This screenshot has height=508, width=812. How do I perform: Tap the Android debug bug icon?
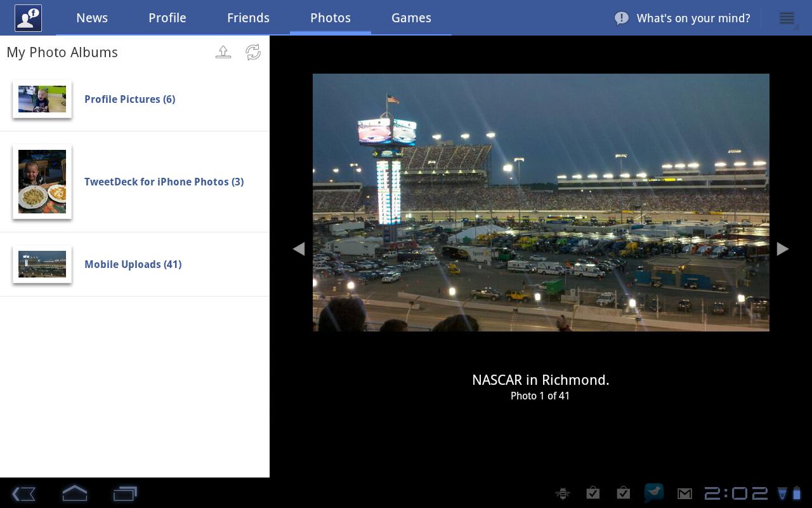point(562,493)
